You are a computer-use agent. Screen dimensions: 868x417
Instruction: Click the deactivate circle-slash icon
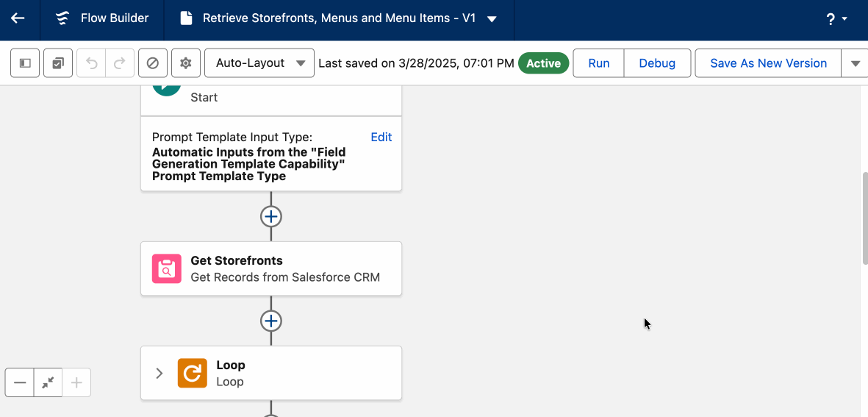click(153, 63)
